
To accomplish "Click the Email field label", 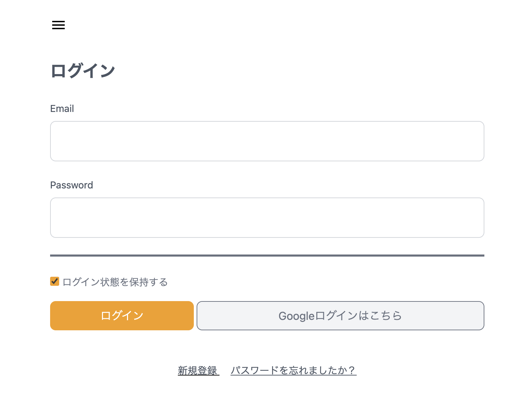I will [62, 109].
